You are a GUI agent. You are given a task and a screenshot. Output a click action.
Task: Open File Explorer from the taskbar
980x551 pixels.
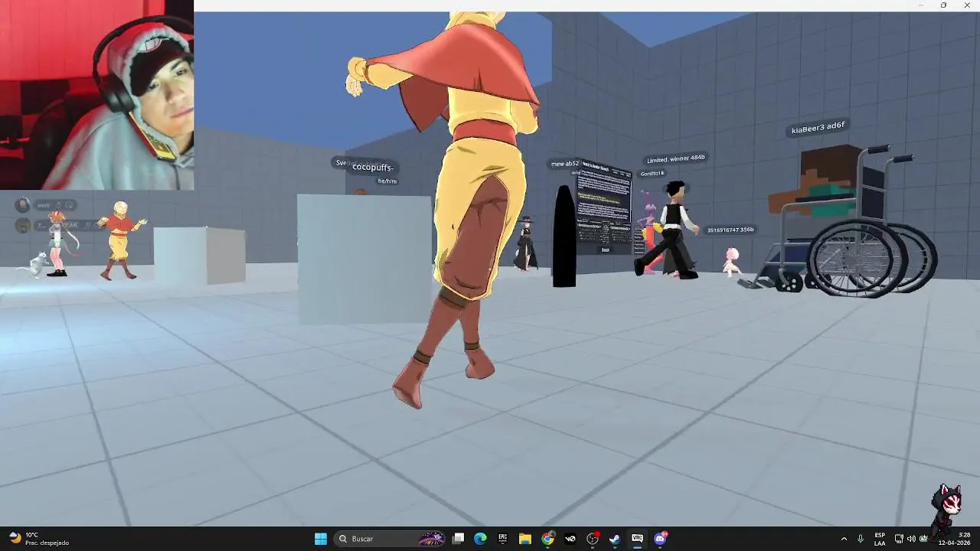pyautogui.click(x=525, y=539)
